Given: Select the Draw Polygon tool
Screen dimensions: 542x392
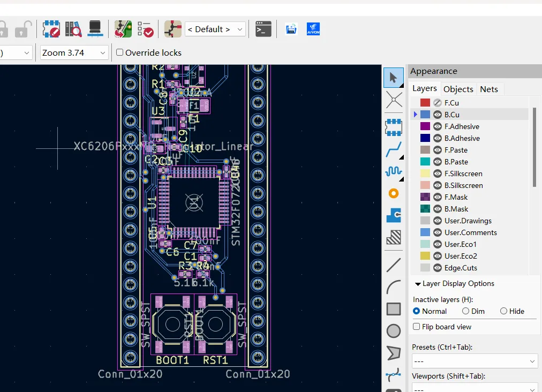Looking at the screenshot, I should point(393,353).
